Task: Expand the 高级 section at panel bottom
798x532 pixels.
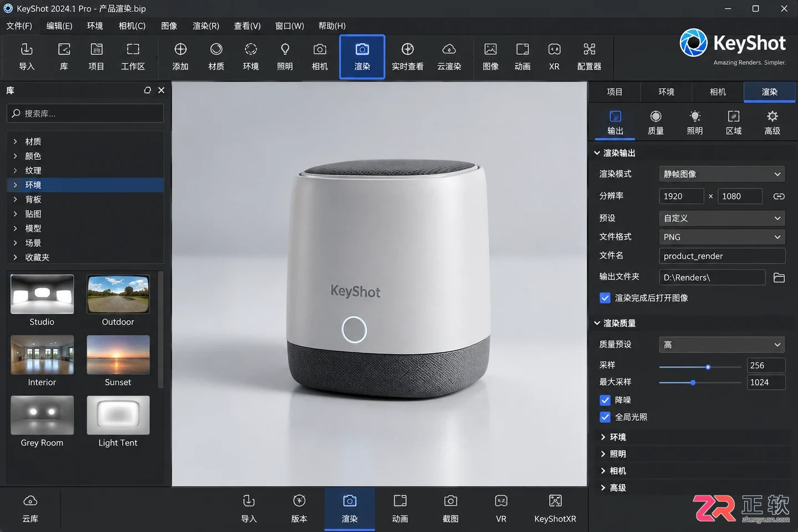Action: tap(603, 488)
